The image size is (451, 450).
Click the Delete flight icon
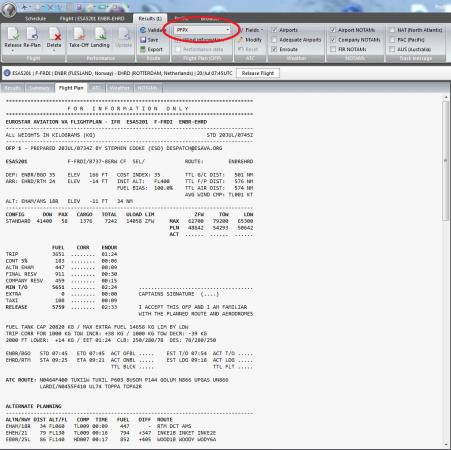pyautogui.click(x=54, y=37)
